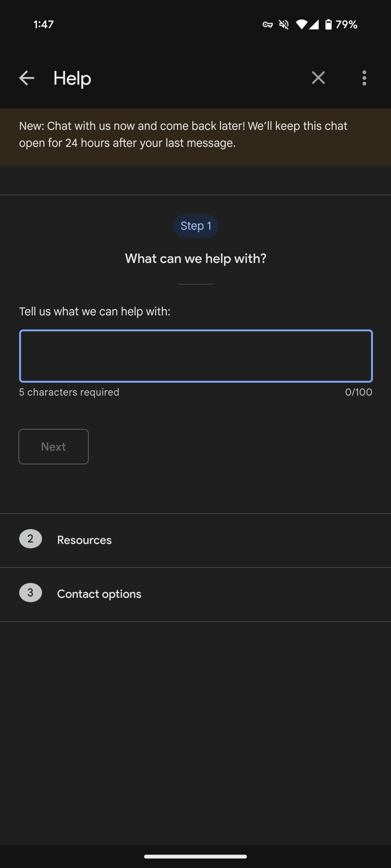
Task: Tap the step 2 number circle
Action: point(30,539)
